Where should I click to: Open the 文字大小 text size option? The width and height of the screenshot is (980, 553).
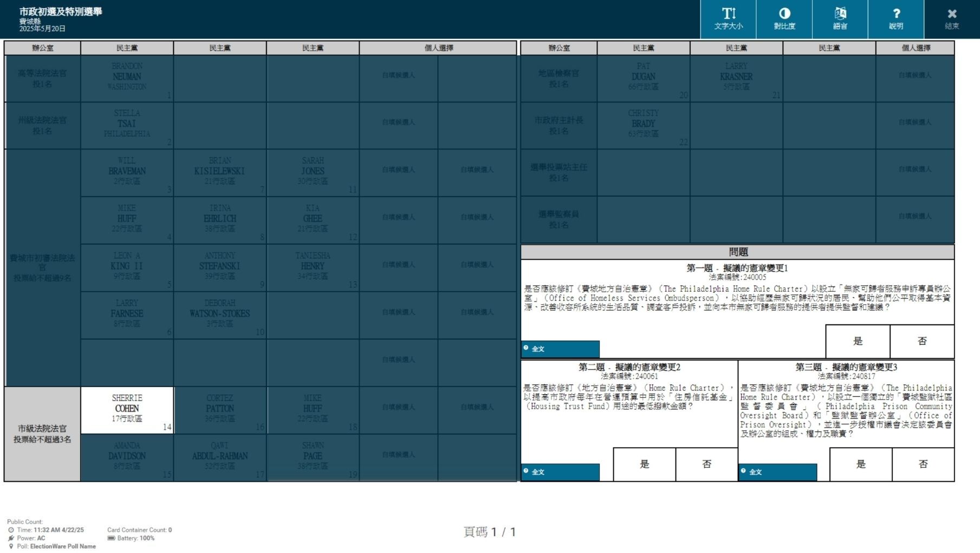click(728, 19)
